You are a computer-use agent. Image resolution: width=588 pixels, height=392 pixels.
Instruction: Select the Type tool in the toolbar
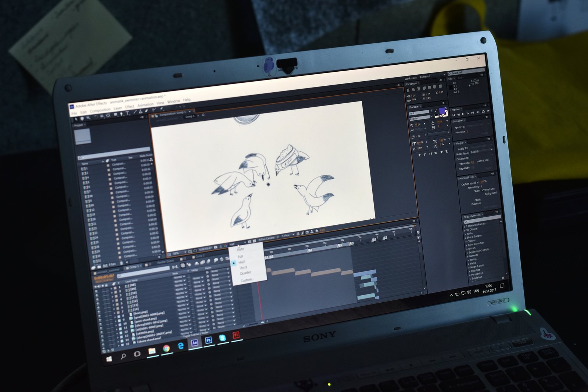tap(128, 114)
